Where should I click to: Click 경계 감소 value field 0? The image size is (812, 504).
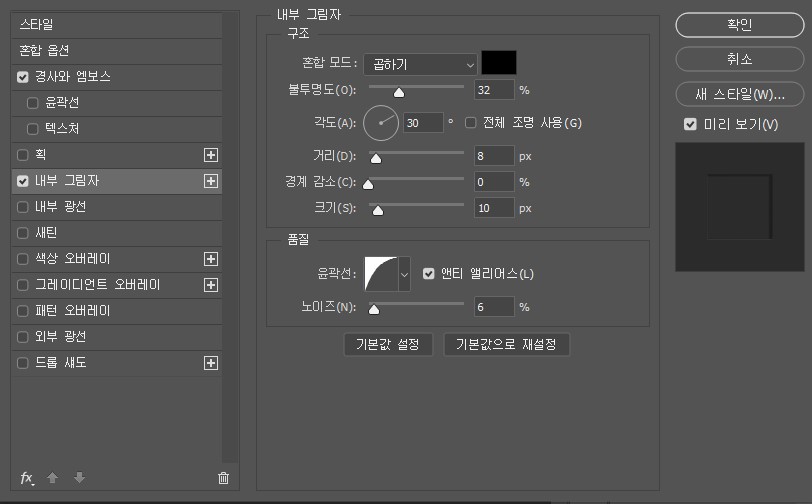(x=495, y=182)
